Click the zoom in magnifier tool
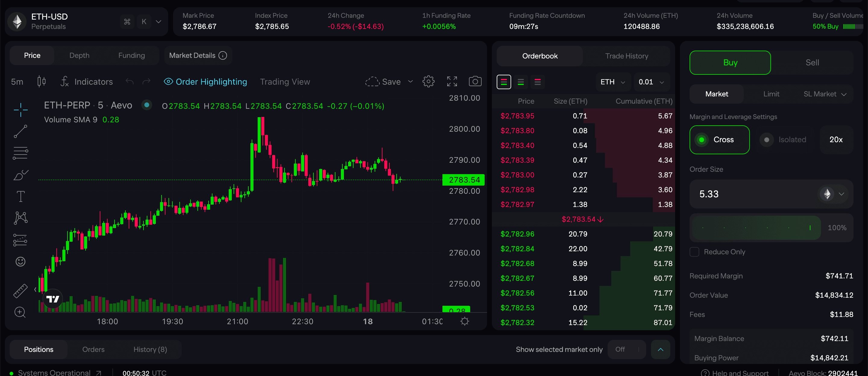Screen dimensions: 868x376 pos(20,312)
